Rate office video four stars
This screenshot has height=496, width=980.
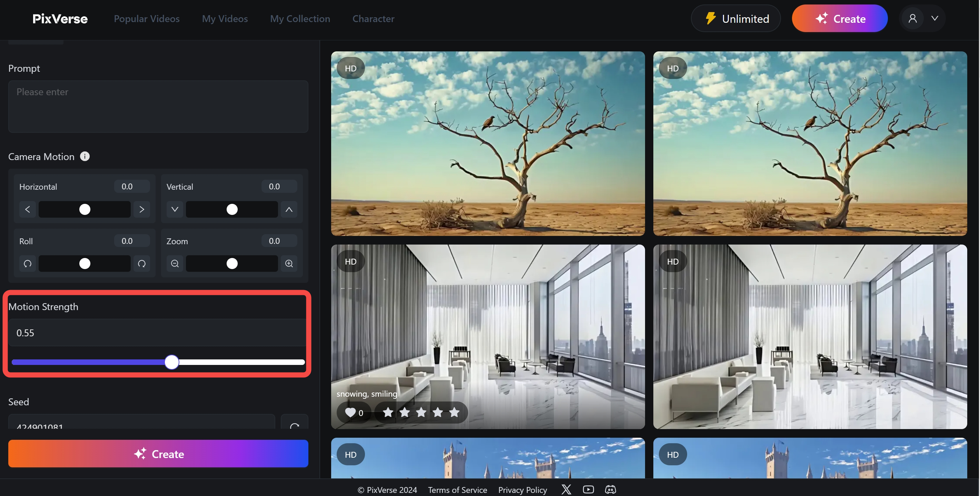438,412
